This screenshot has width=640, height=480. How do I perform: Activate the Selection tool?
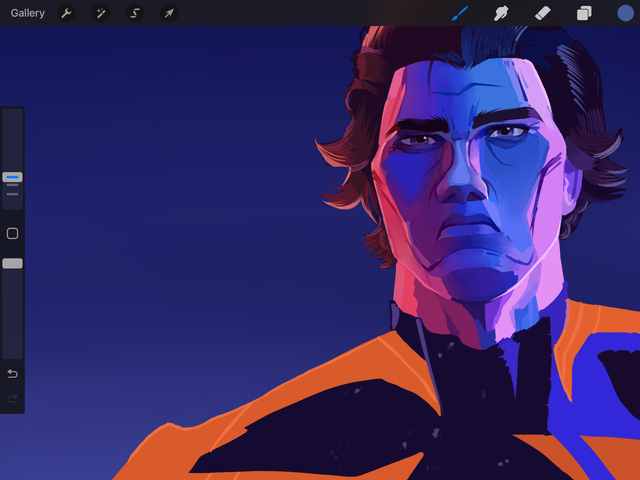point(135,13)
